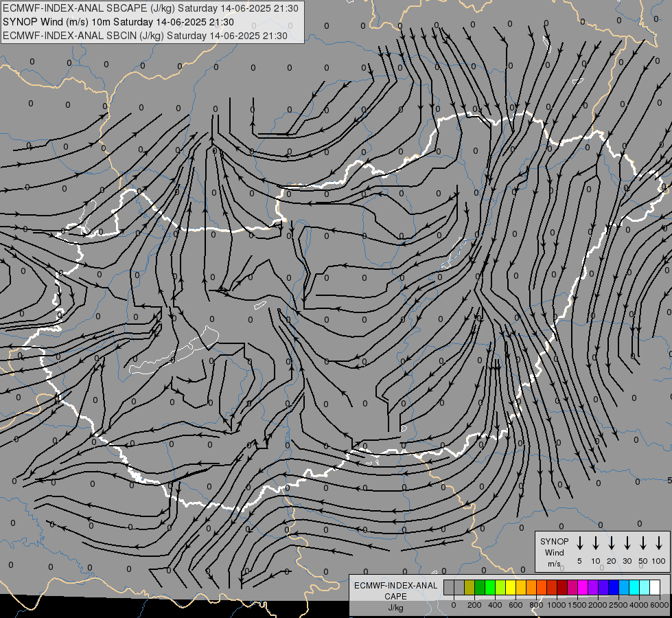The width and height of the screenshot is (672, 618).
Task: Click the 2000 tick label on CAPE scale
Action: pos(598,605)
